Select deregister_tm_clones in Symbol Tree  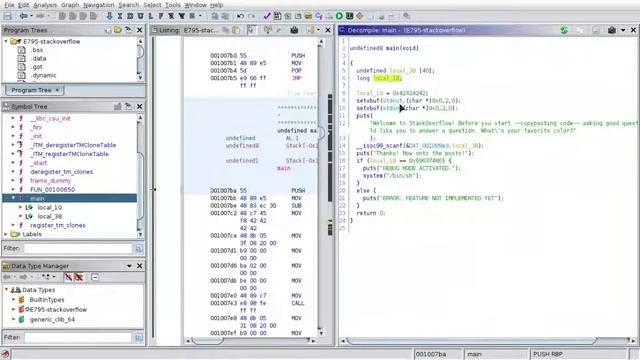[x=62, y=172]
